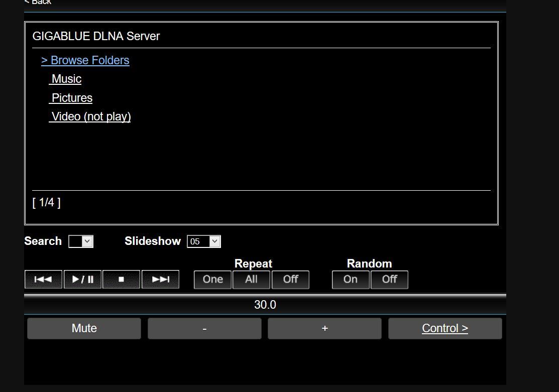Open the Music folder
This screenshot has width=559, height=392.
point(65,79)
